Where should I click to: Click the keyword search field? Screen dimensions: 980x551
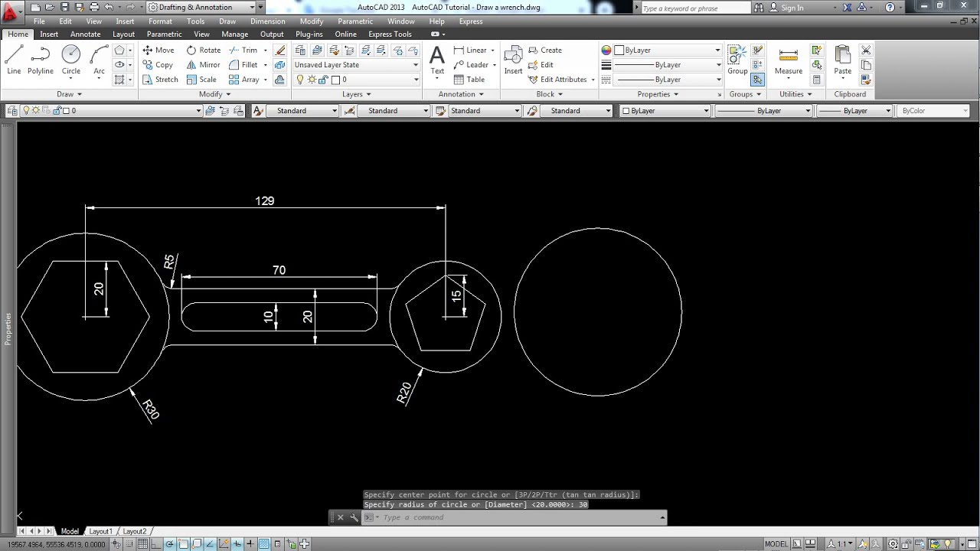pos(695,8)
